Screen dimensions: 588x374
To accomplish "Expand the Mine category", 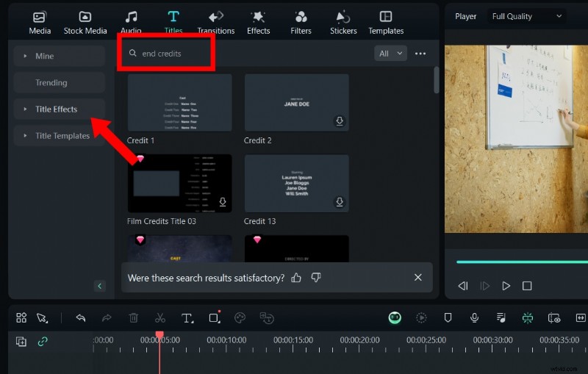I will [x=45, y=57].
